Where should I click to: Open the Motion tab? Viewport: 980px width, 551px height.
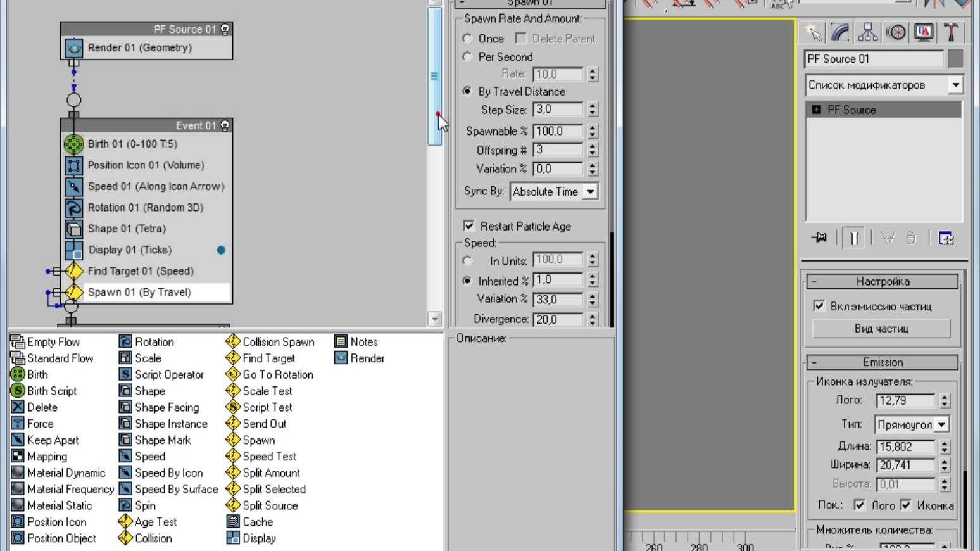click(896, 32)
